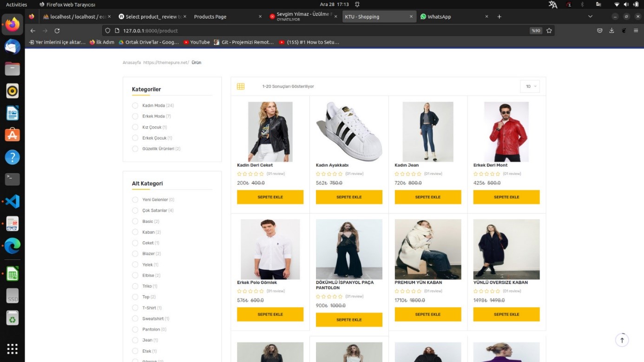Open YÜNLÜ OVERSIZE KABAN product title

tap(500, 283)
